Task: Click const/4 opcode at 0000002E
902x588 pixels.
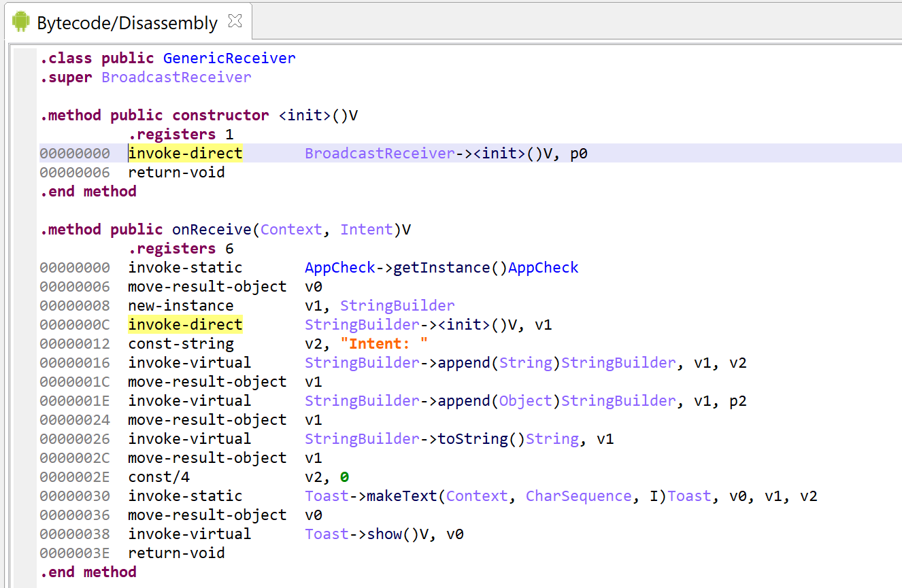Action: [x=158, y=477]
